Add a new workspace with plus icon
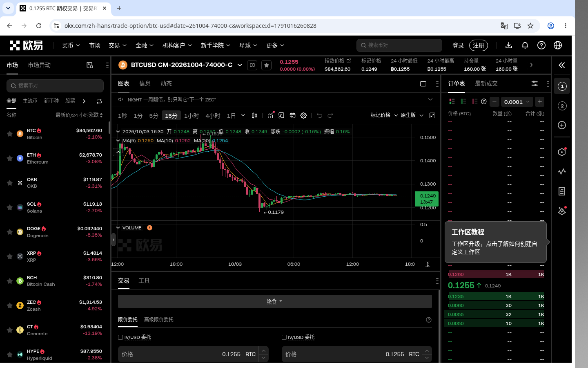Image resolution: width=588 pixels, height=368 pixels. click(x=562, y=125)
